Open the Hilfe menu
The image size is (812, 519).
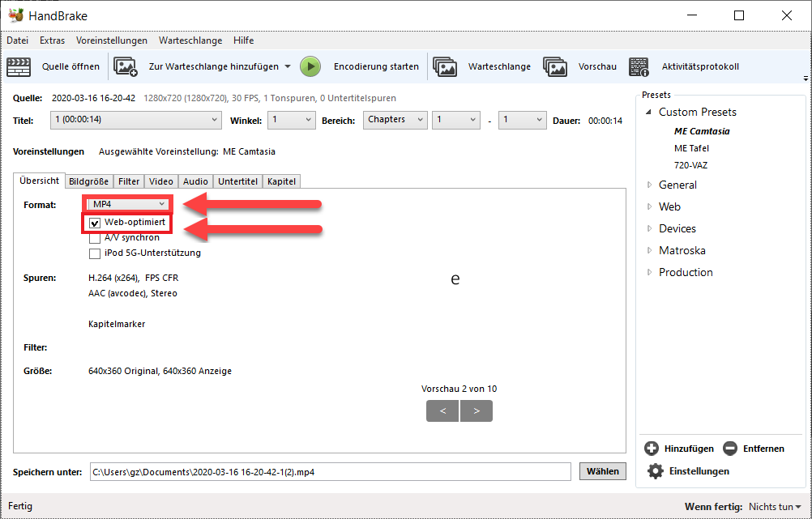243,40
